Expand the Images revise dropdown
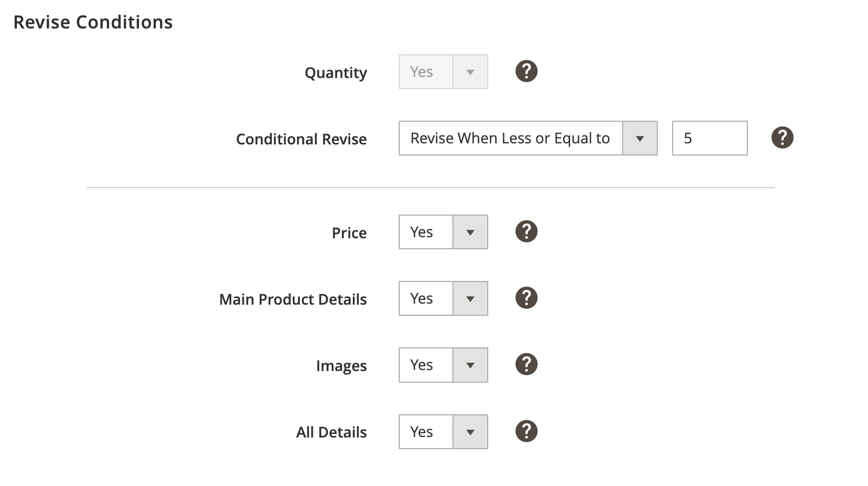 pyautogui.click(x=443, y=365)
